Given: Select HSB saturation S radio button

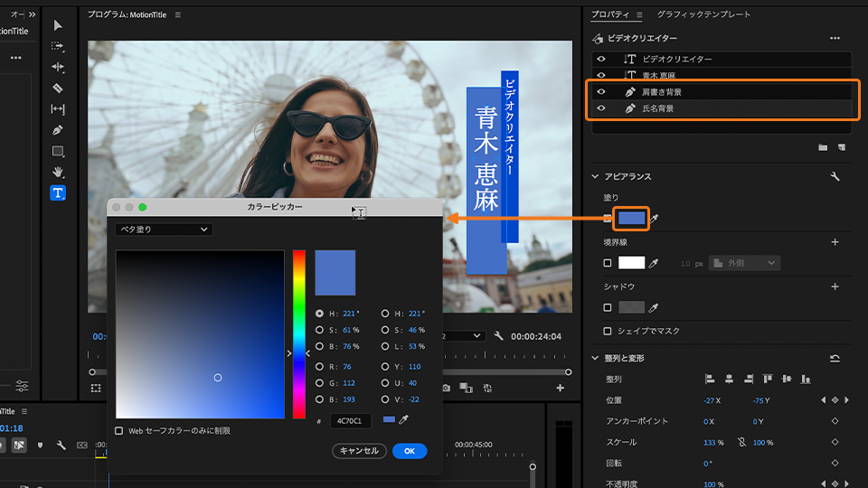Looking at the screenshot, I should point(319,330).
